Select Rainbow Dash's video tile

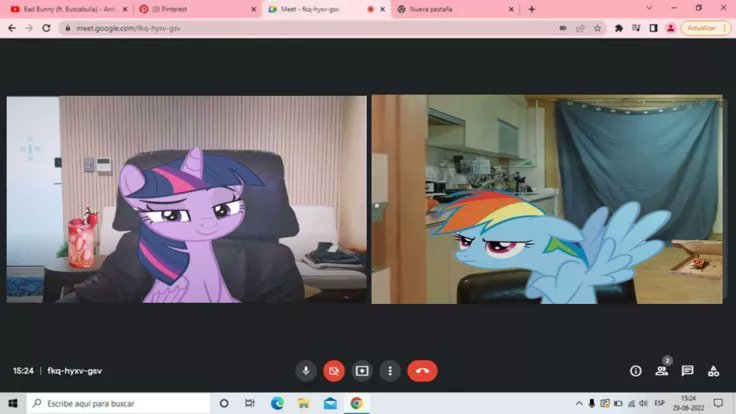547,199
